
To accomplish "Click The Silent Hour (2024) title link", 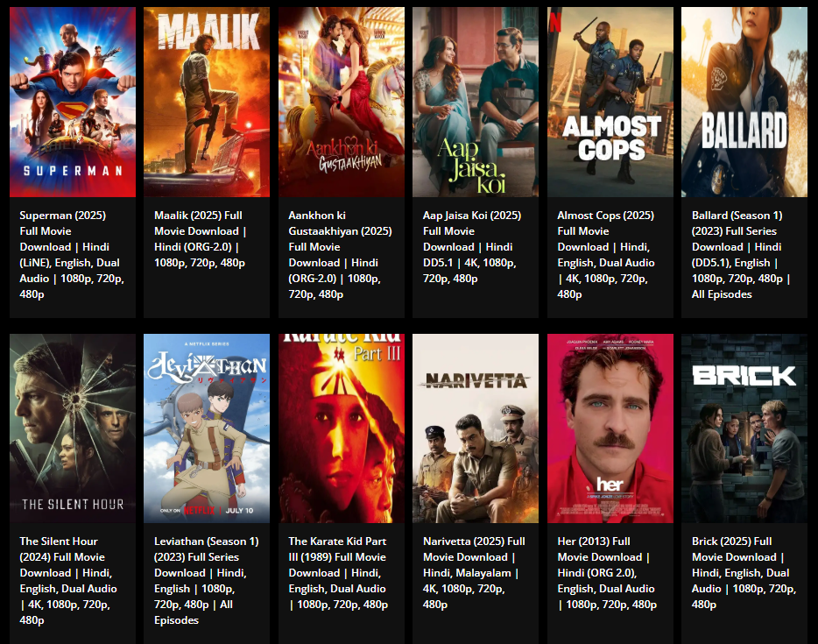I will pos(68,581).
